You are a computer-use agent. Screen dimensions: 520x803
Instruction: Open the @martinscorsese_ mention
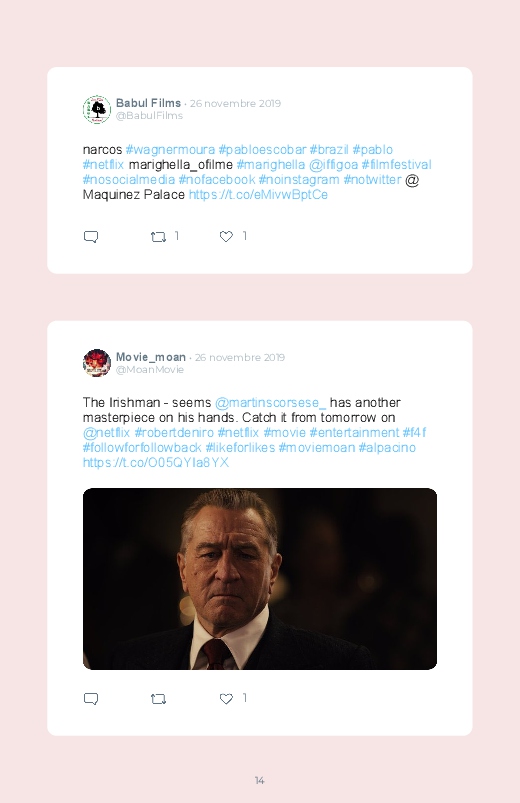click(x=270, y=403)
